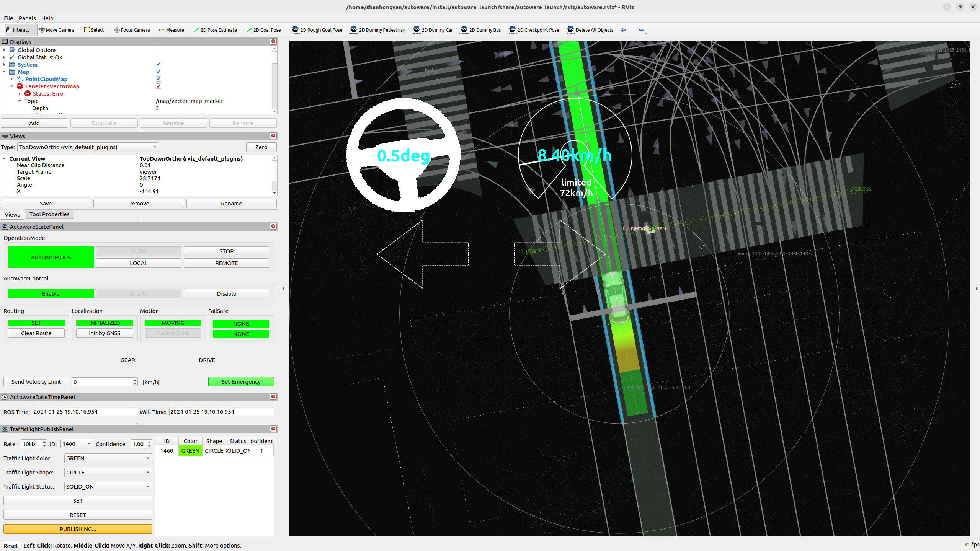The width and height of the screenshot is (980, 551).
Task: Click the STOP operation mode button
Action: pos(226,251)
